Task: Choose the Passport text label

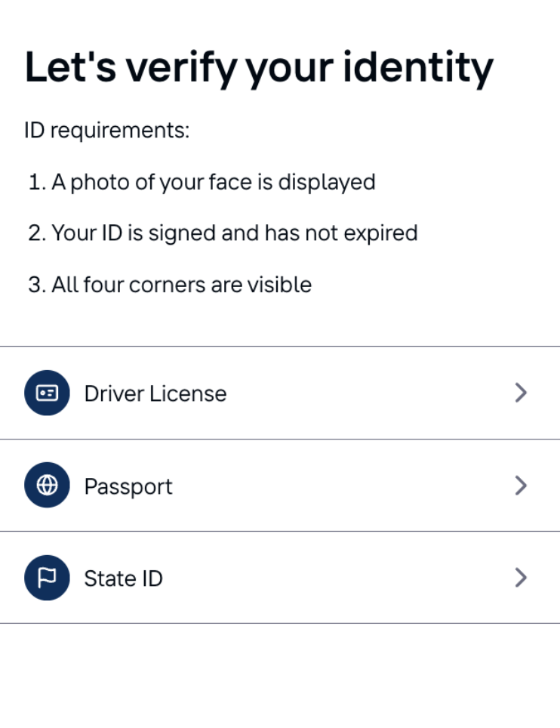Action: pos(128,486)
